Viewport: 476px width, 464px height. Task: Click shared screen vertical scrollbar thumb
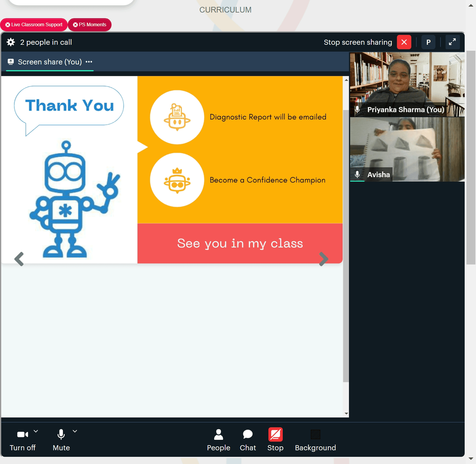coord(346,246)
